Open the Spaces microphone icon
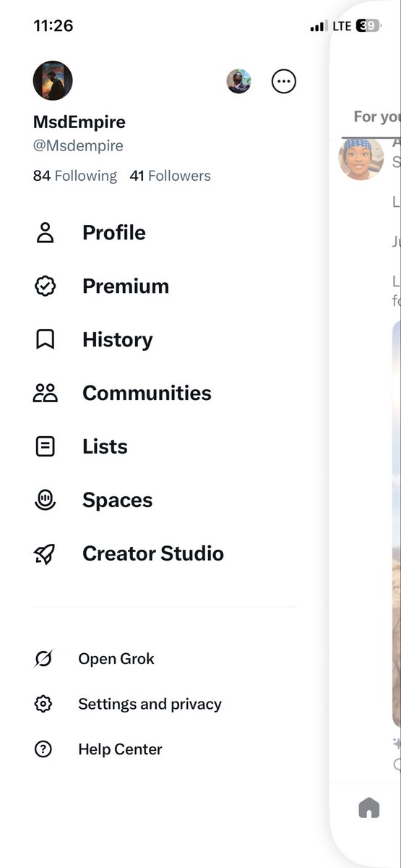401x868 pixels. (46, 501)
